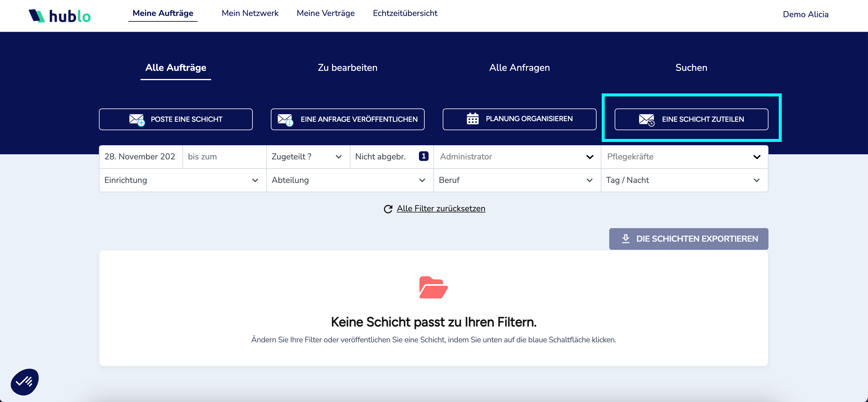Click the envelope icon on Poste eine Schicht
Screen dimensions: 868x402
pos(137,120)
